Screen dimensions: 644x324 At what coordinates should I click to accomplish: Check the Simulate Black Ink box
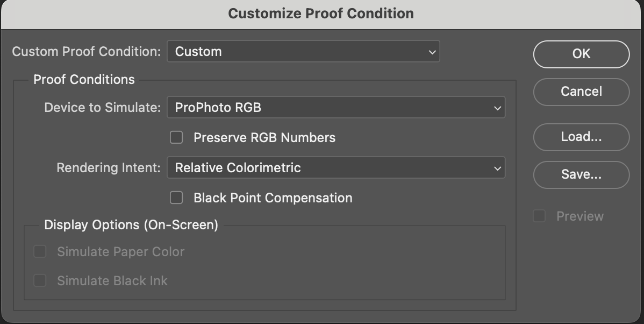point(40,281)
